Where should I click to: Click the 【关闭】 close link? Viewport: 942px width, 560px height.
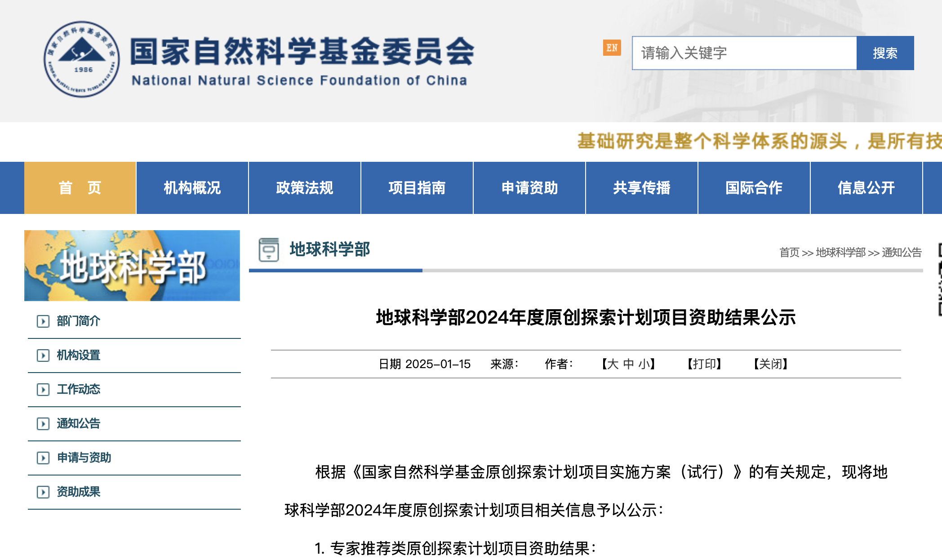[771, 364]
